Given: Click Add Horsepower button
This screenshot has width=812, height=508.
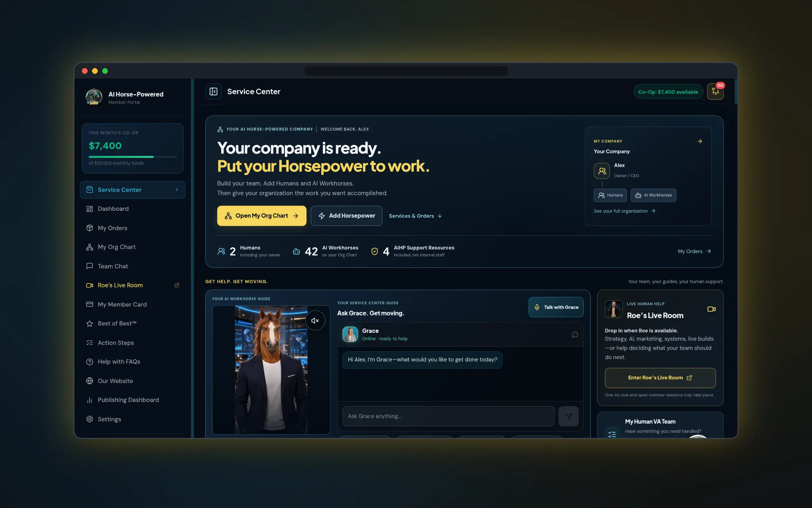Looking at the screenshot, I should (347, 216).
